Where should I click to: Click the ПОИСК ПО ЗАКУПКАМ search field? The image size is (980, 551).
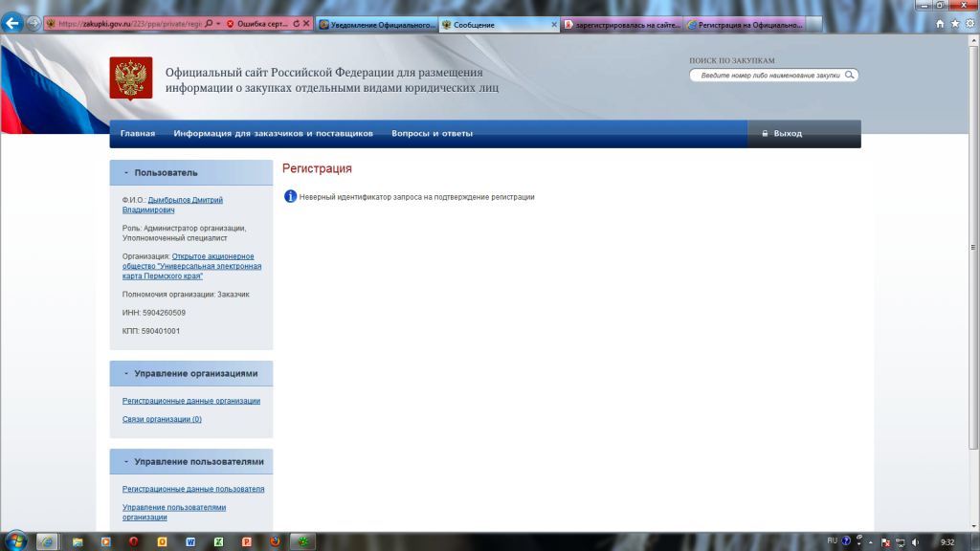click(x=768, y=75)
